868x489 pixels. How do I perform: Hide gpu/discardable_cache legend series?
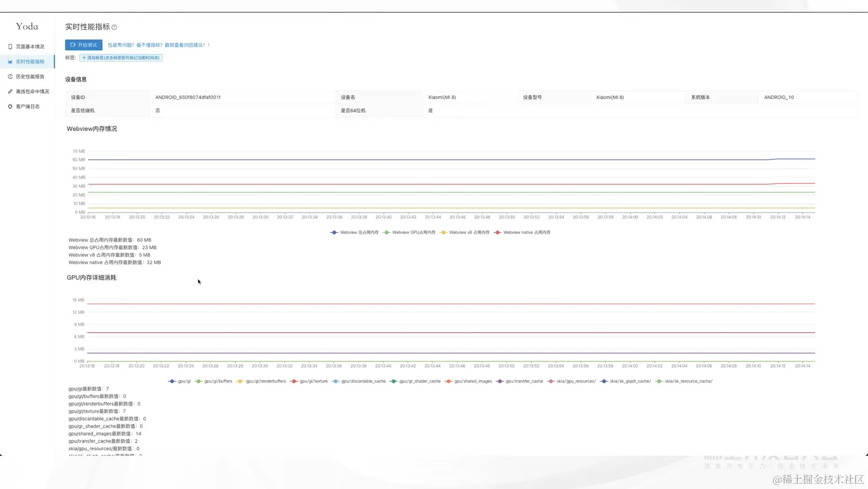click(358, 382)
